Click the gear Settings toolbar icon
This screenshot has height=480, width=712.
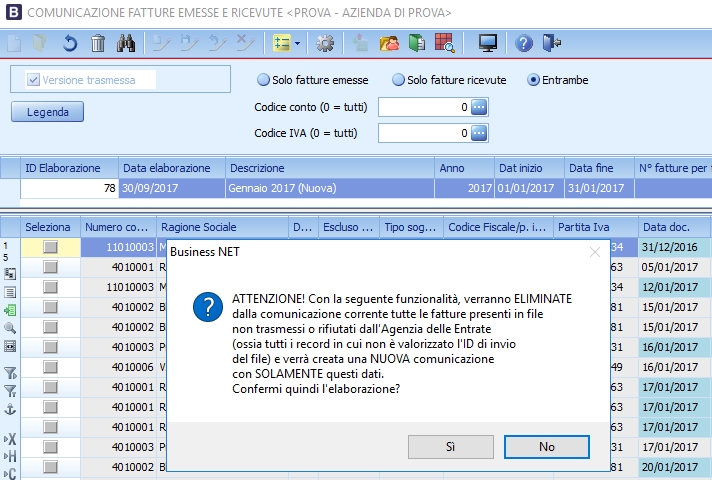click(325, 44)
